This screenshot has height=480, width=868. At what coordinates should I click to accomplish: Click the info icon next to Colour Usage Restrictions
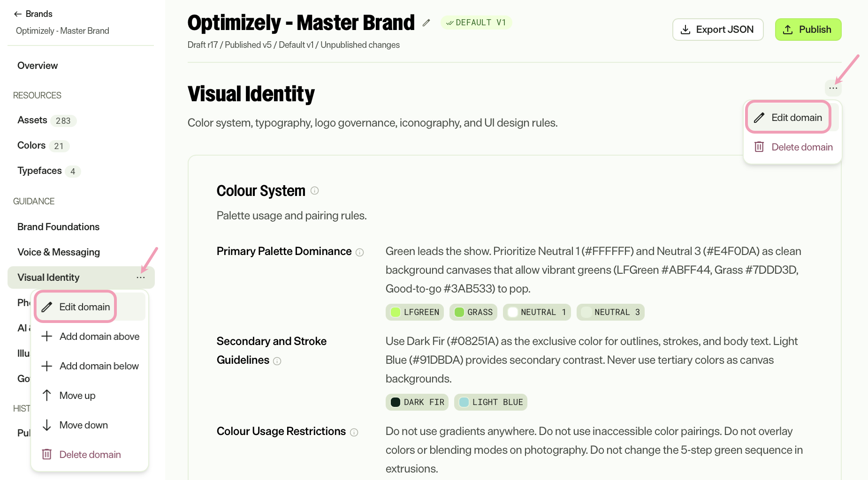[354, 432]
